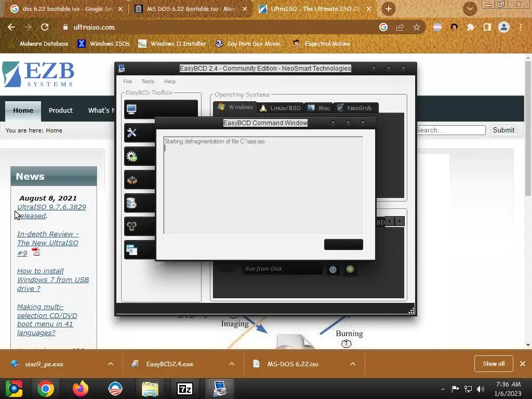The image size is (532, 399).
Task: Open Making multi-selection CD/DVD boot menu link
Action: (47, 320)
